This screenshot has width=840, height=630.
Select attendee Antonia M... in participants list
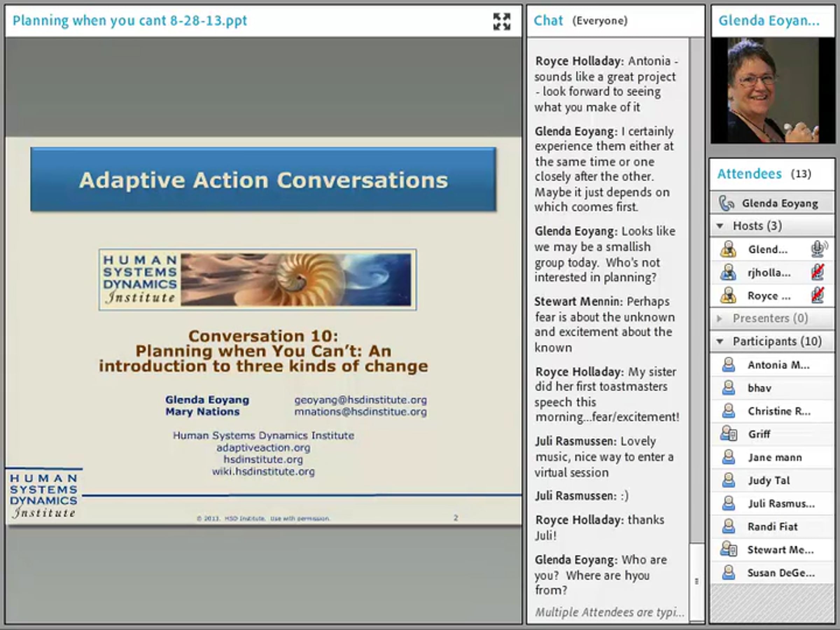(x=772, y=365)
